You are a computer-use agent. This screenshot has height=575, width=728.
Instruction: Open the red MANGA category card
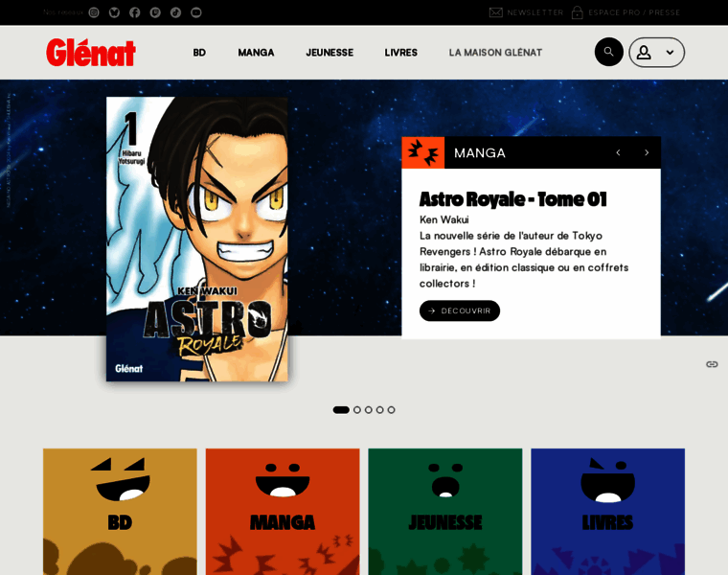[x=283, y=512]
